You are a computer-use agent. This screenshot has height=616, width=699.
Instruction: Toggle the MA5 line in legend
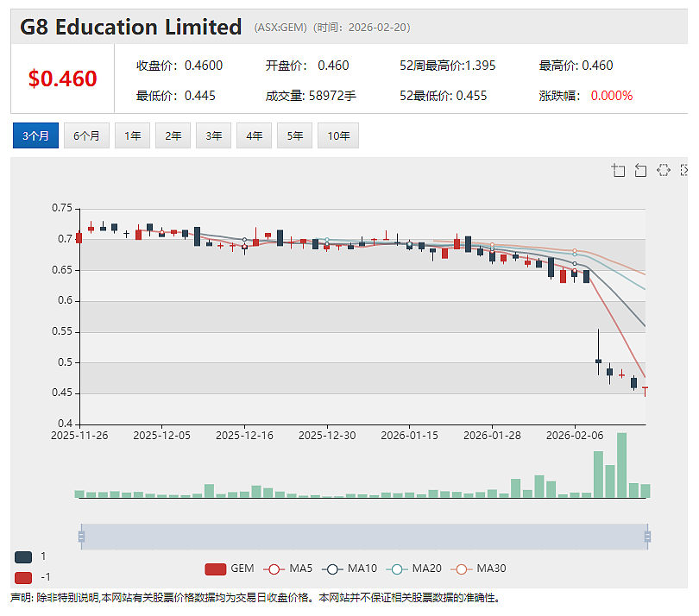[287, 569]
